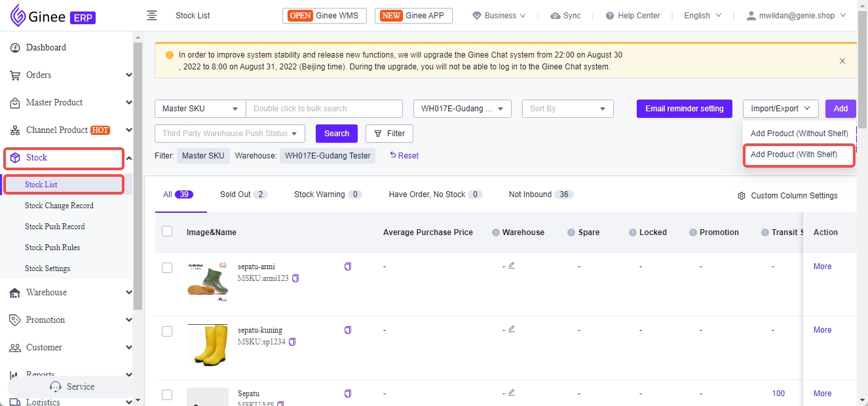Screen dimensions: 868x406
Task: Click the Custom Column Settings gear icon
Action: (742, 196)
